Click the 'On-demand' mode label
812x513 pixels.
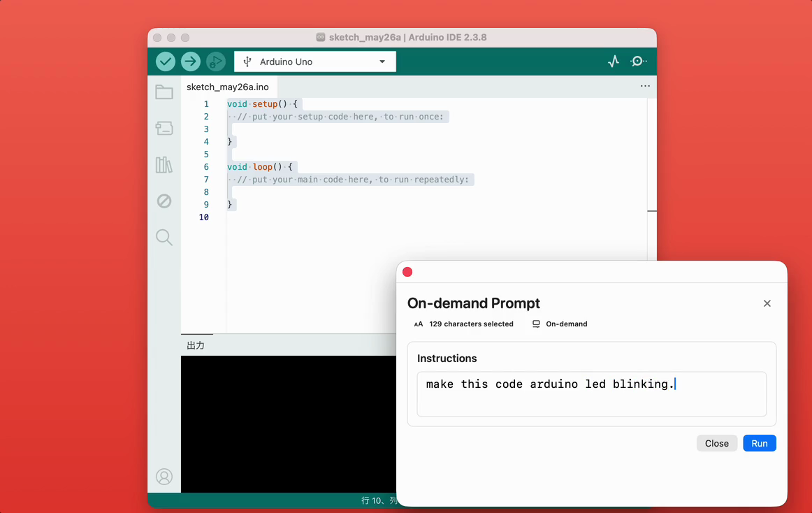point(567,324)
